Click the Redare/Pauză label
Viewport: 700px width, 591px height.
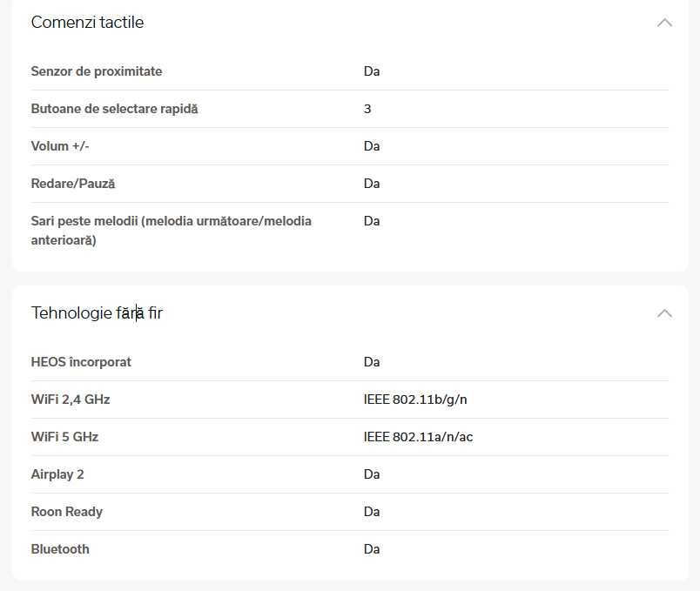(73, 184)
